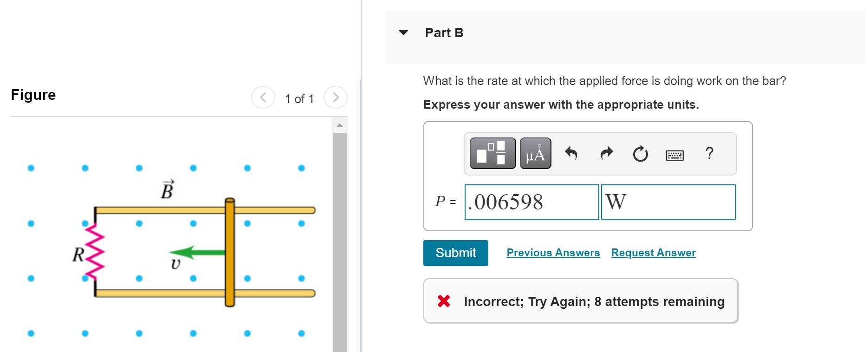Image resolution: width=868 pixels, height=352 pixels.
Task: Click the figure panel scrollbar
Action: (339, 232)
